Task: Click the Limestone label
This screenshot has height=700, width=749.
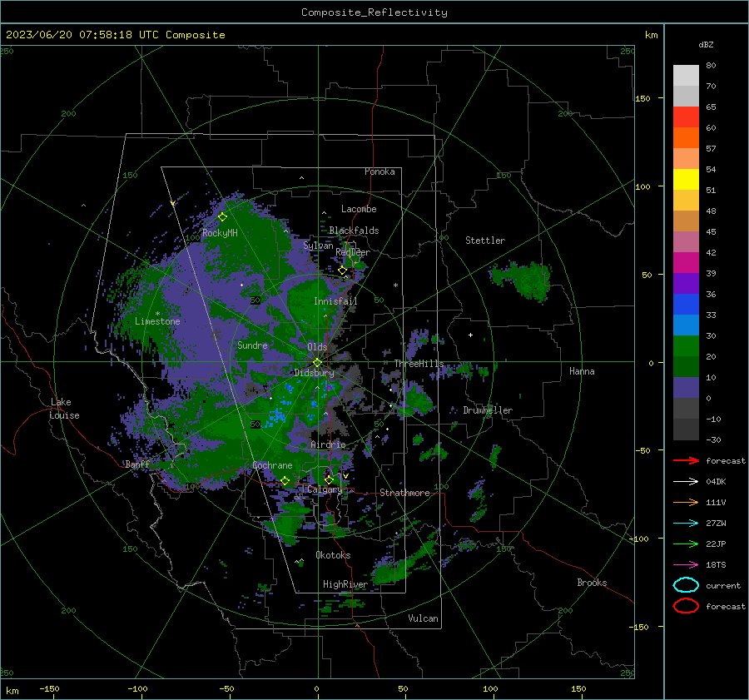Action: [157, 321]
